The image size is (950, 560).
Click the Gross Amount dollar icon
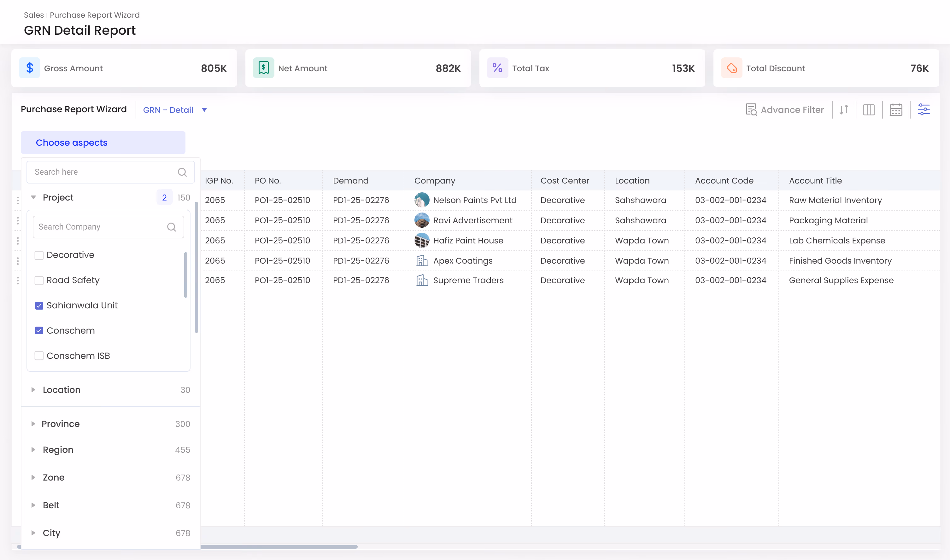click(x=29, y=68)
